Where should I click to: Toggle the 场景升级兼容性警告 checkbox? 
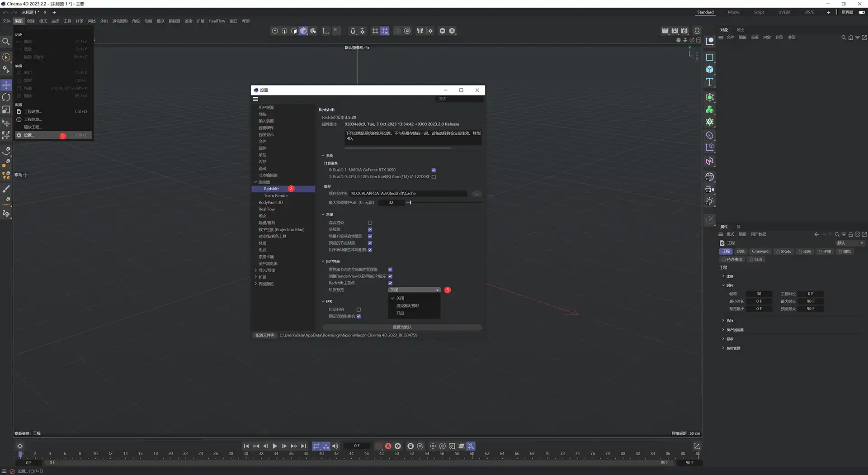[x=370, y=236]
